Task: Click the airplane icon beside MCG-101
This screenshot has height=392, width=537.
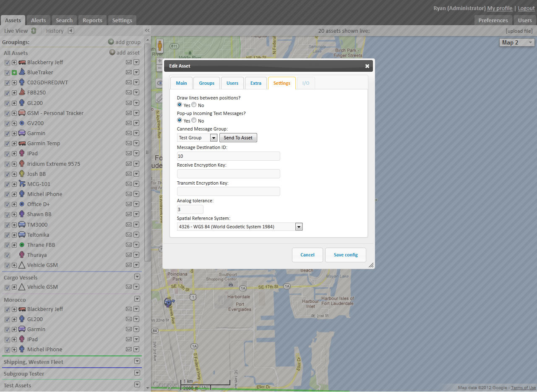Action: pyautogui.click(x=22, y=184)
